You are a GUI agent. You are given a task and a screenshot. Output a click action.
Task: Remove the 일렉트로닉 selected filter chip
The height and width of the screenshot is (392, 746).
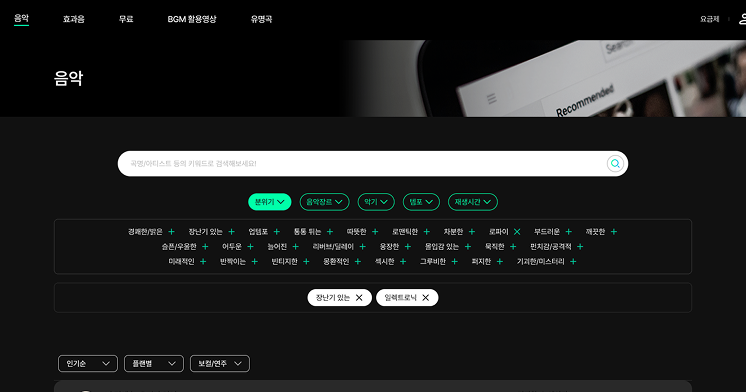[x=426, y=298]
